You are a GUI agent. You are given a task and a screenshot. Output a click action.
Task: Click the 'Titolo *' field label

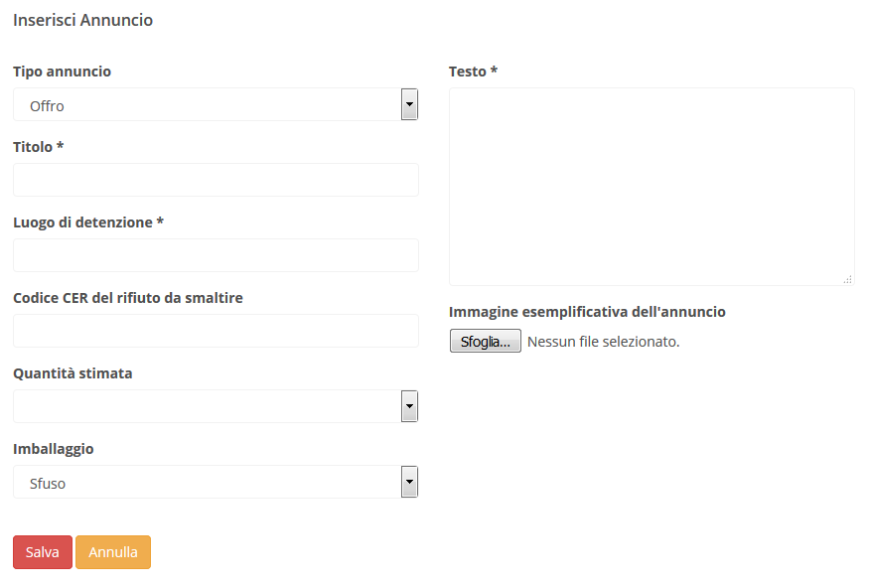coord(38,147)
